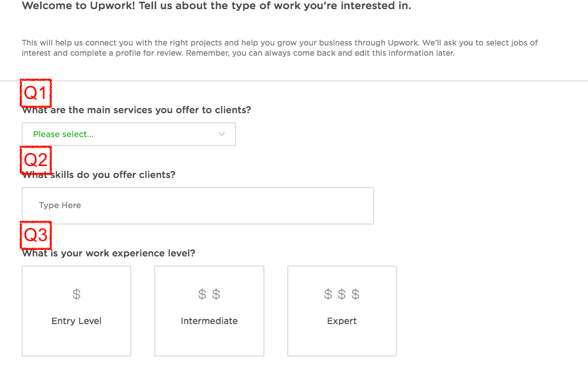Screen dimensions: 588x365
Task: Focus the skills 'Type Here' input field
Action: [197, 205]
